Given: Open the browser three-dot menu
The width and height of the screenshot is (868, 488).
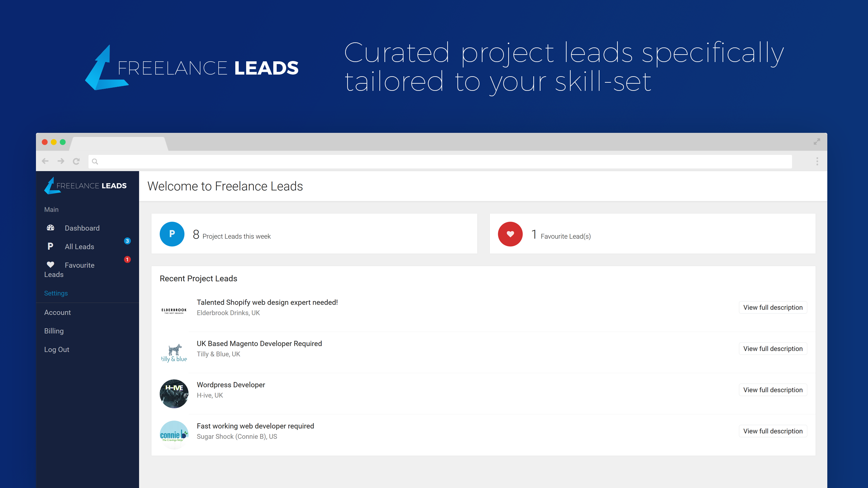Looking at the screenshot, I should [x=817, y=161].
